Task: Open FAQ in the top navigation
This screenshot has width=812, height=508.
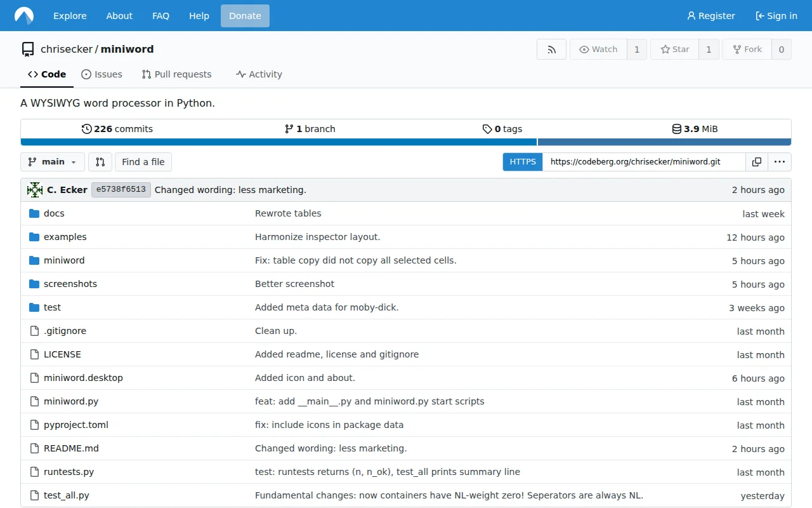Action: click(161, 16)
